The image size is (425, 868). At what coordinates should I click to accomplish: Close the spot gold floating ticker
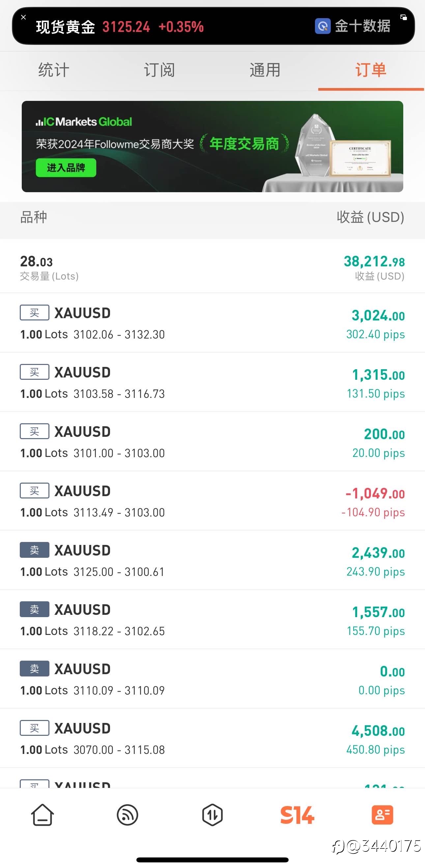(23, 17)
